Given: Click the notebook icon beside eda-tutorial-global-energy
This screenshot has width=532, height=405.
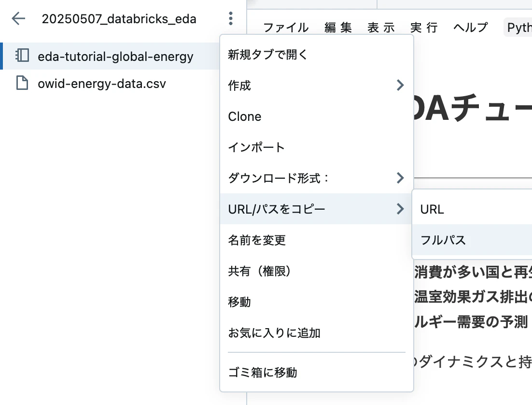Looking at the screenshot, I should point(22,56).
